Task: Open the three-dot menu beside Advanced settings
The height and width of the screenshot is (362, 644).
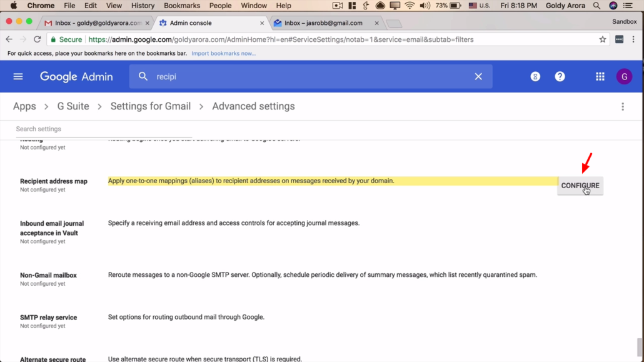Action: (x=623, y=106)
